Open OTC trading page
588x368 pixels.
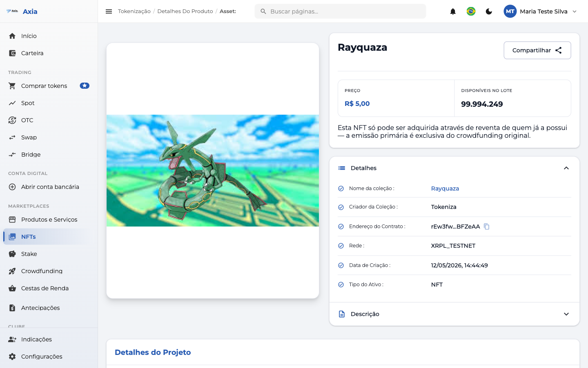pos(49,120)
